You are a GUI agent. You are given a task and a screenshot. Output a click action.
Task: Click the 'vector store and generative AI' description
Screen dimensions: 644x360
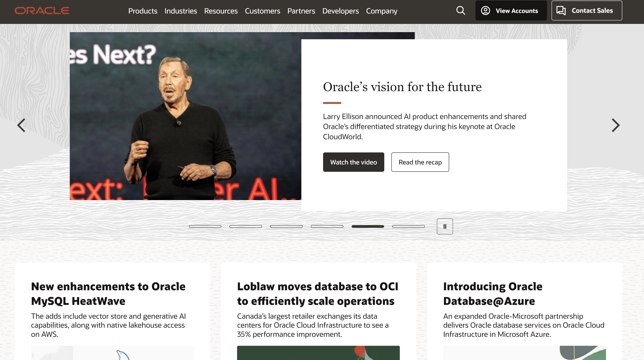(x=108, y=325)
